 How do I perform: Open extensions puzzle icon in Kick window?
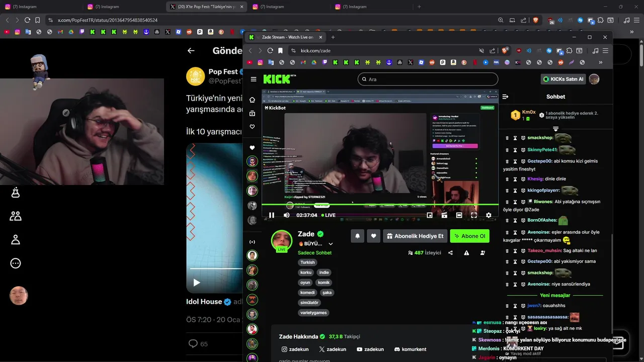point(569,50)
